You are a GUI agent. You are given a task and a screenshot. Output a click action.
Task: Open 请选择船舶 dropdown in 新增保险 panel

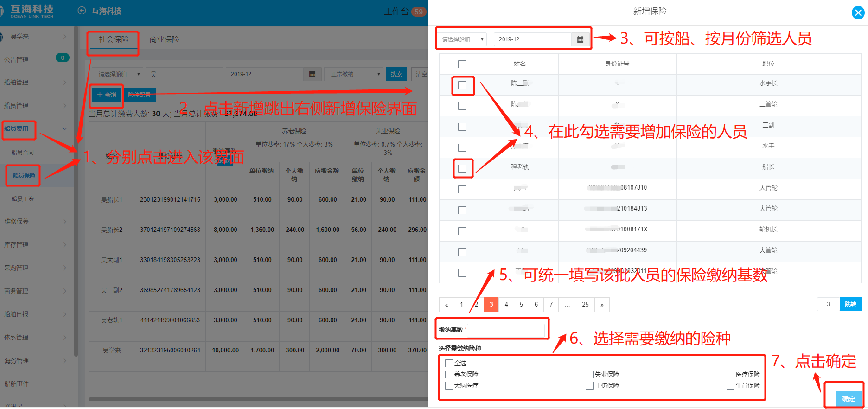point(462,39)
